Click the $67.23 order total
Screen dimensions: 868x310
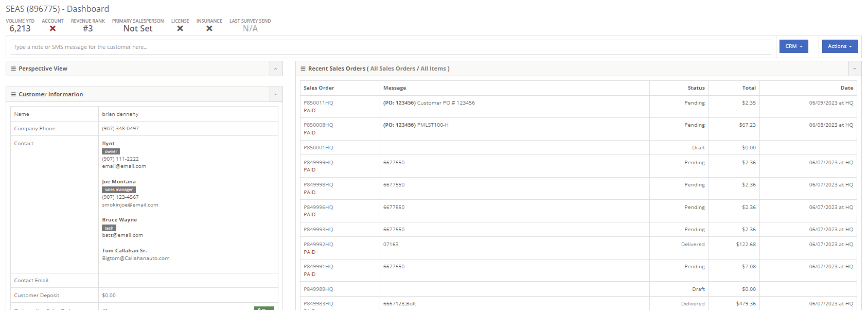point(748,125)
